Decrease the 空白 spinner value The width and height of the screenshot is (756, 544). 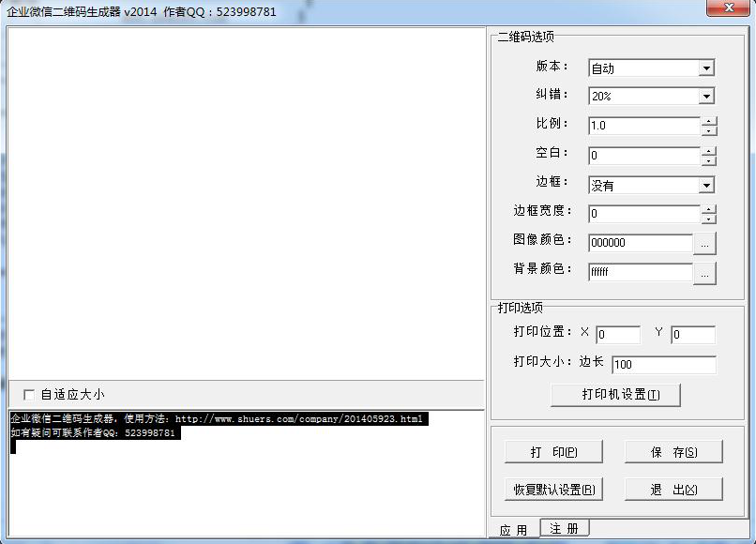(709, 160)
